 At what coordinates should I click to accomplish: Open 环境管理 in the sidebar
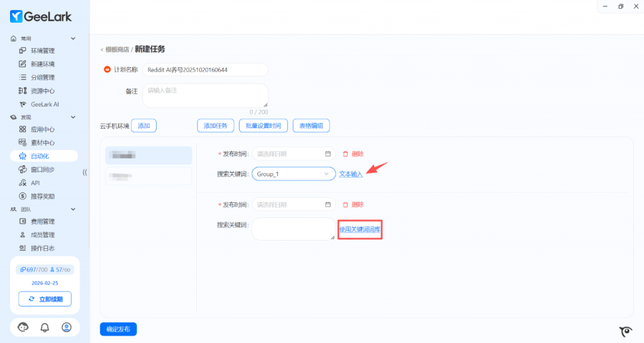pos(42,51)
